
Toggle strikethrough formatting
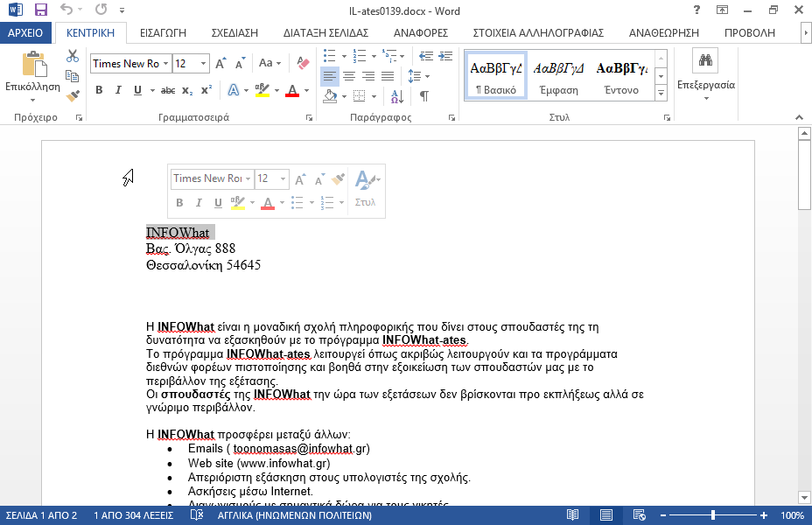pyautogui.click(x=168, y=90)
